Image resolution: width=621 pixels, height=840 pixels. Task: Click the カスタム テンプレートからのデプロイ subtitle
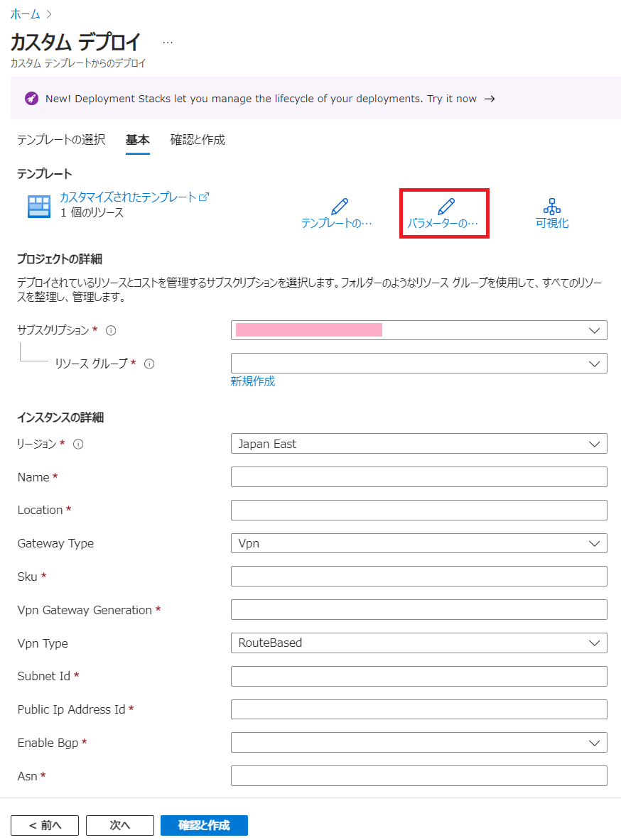click(x=78, y=63)
